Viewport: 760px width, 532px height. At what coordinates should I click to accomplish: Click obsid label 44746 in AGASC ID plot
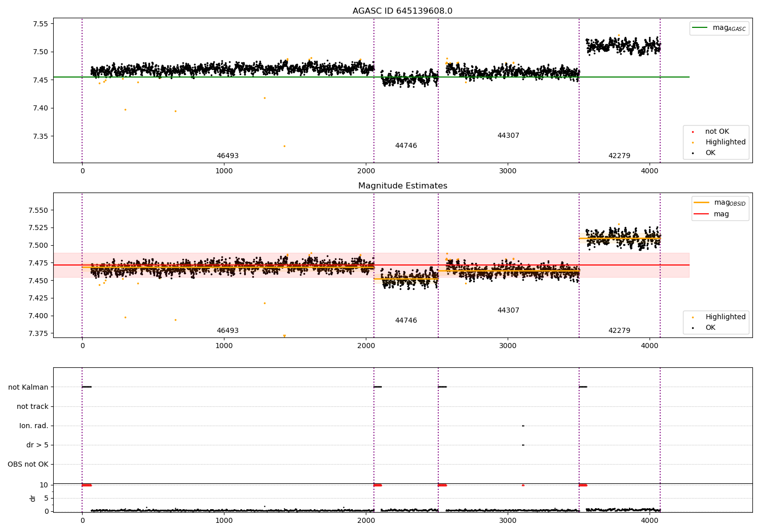click(x=406, y=146)
